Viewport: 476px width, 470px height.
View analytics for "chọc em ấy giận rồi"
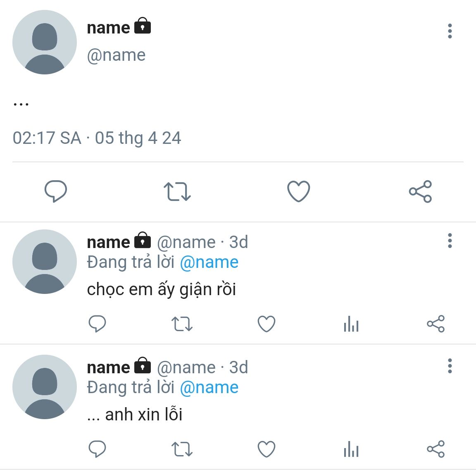(x=351, y=324)
